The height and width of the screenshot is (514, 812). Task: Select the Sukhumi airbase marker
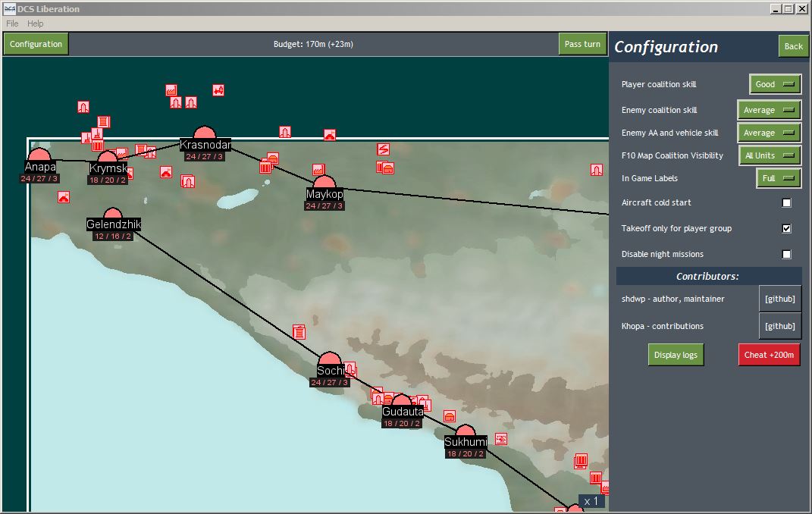pos(466,431)
